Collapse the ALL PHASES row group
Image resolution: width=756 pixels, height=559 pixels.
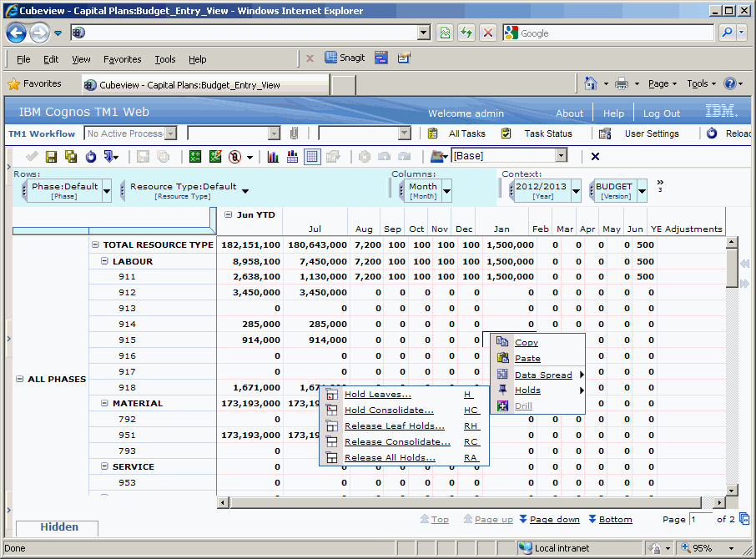click(19, 379)
